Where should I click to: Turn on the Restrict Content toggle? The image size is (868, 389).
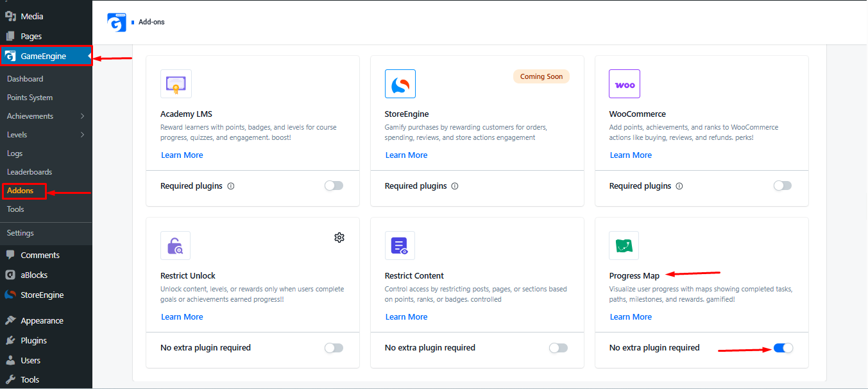tap(558, 348)
